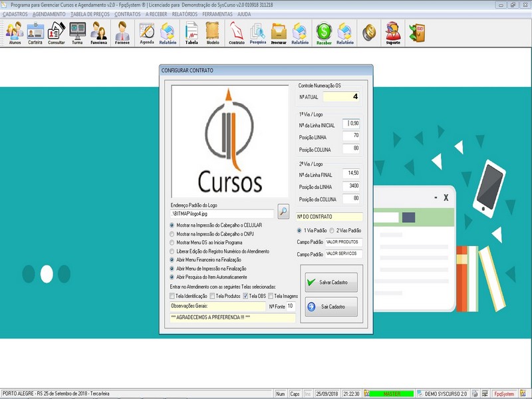Click the Sair Cadastro button

coord(331,307)
